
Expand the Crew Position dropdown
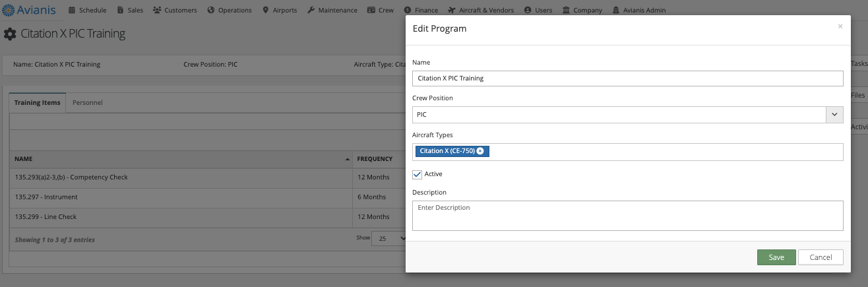tap(834, 115)
